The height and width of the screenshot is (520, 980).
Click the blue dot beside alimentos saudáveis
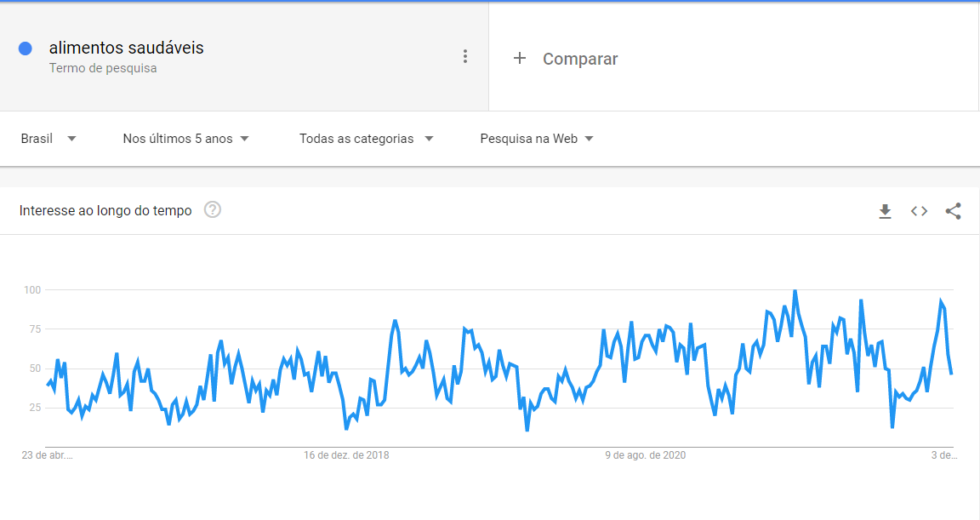(26, 49)
